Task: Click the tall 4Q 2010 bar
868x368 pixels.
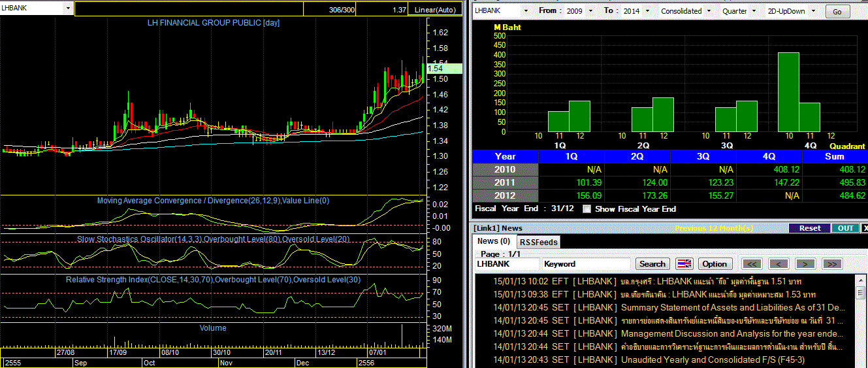Action: click(x=788, y=92)
